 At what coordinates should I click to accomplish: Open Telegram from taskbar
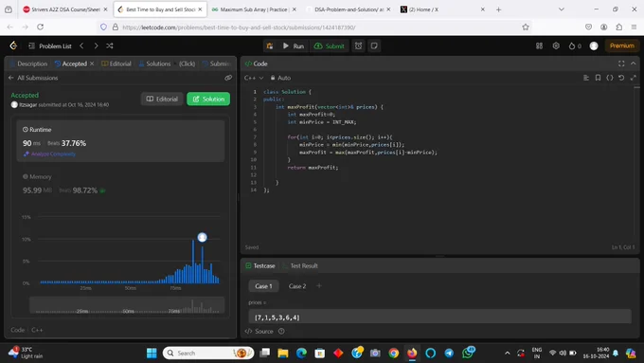[449, 354]
